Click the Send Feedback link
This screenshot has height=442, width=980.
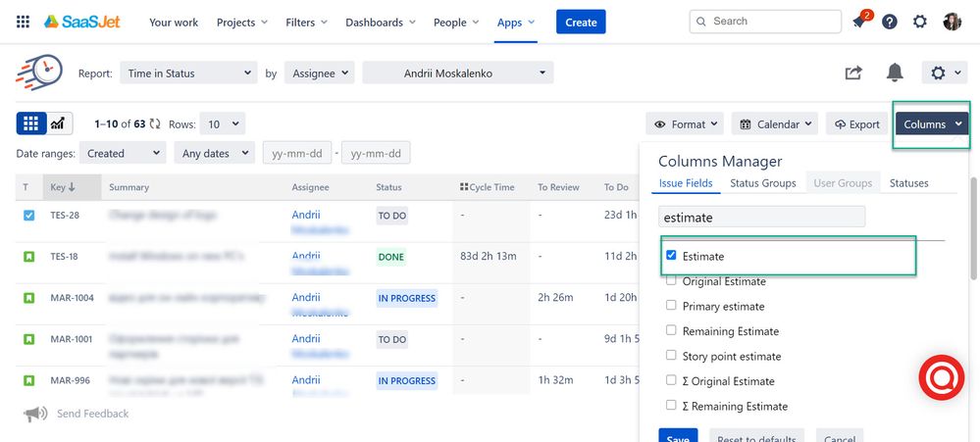(x=92, y=414)
